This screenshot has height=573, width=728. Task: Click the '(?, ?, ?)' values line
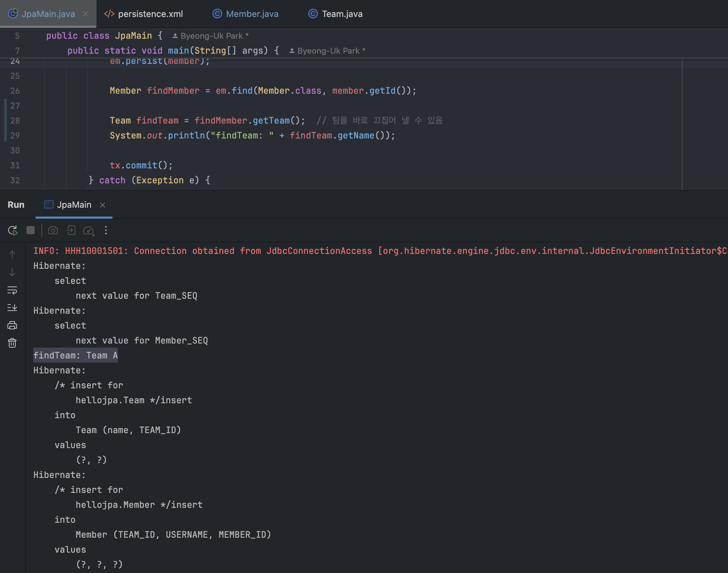click(99, 565)
